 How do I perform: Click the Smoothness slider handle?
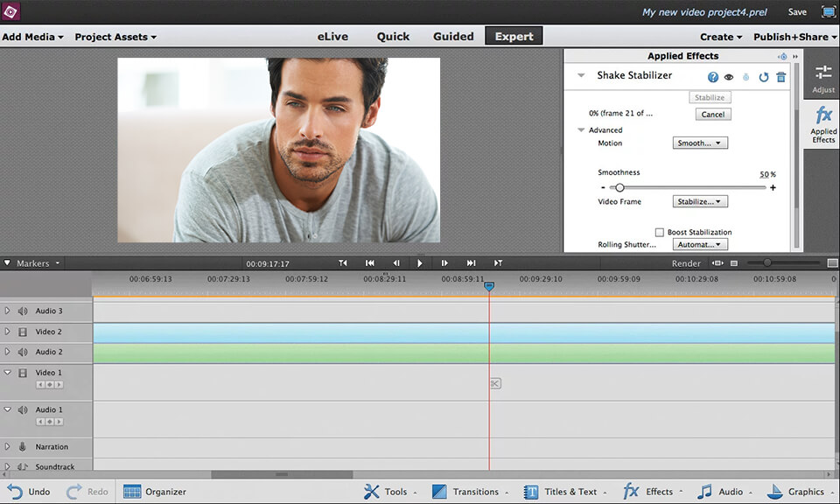(x=620, y=187)
